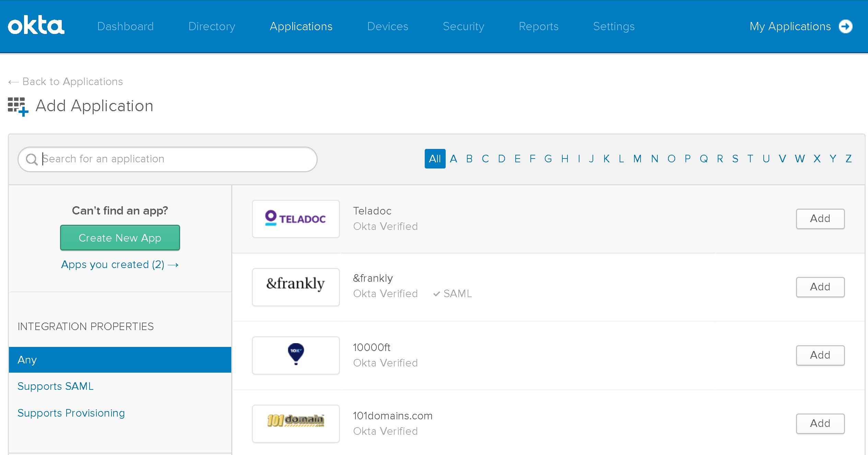Filter apps by letter C
Screen dimensions: 868x455
coord(485,159)
